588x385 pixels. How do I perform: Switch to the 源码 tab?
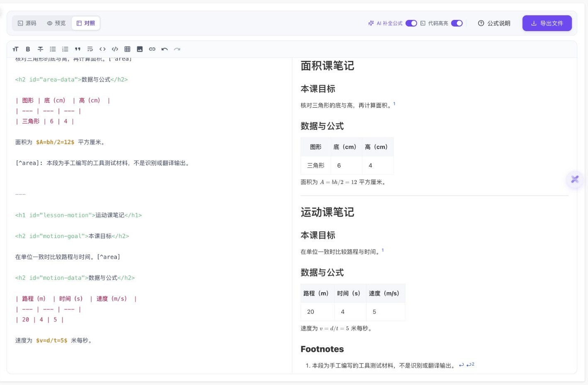[27, 23]
